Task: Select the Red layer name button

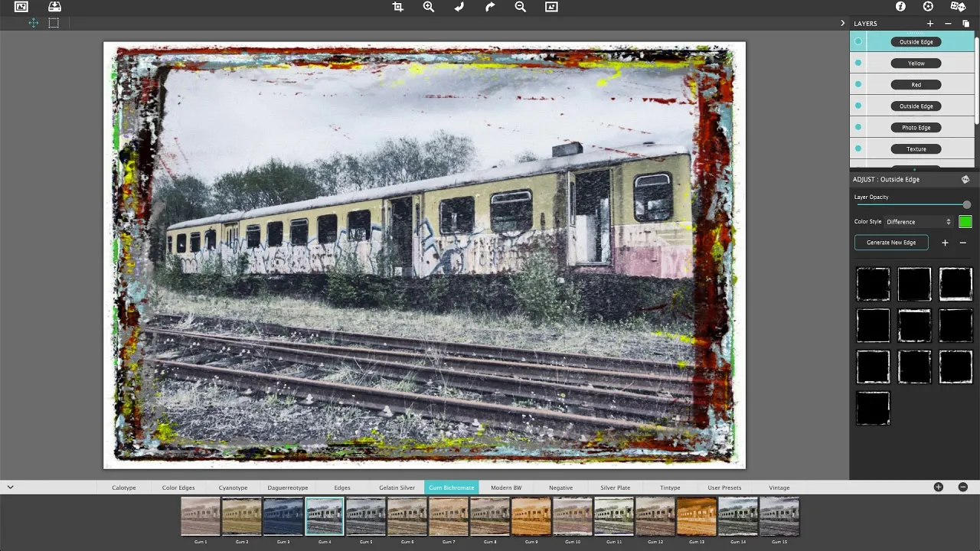Action: (x=916, y=85)
